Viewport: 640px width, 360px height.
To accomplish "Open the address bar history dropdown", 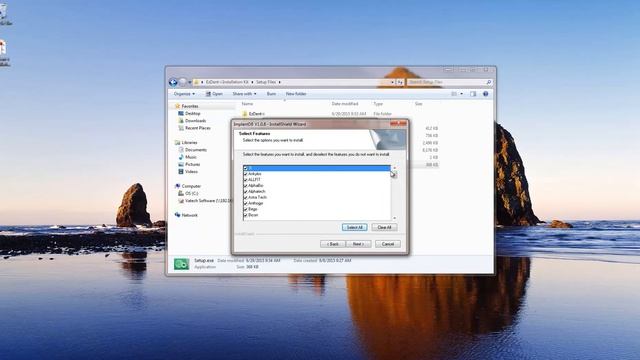I will 392,82.
